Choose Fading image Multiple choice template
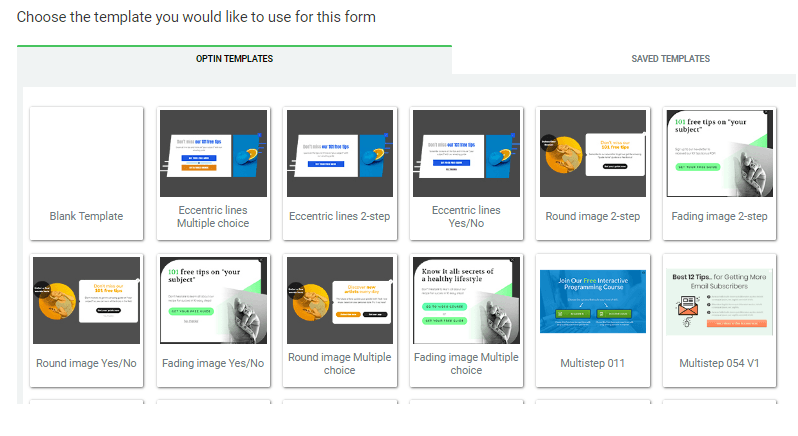 (x=466, y=300)
